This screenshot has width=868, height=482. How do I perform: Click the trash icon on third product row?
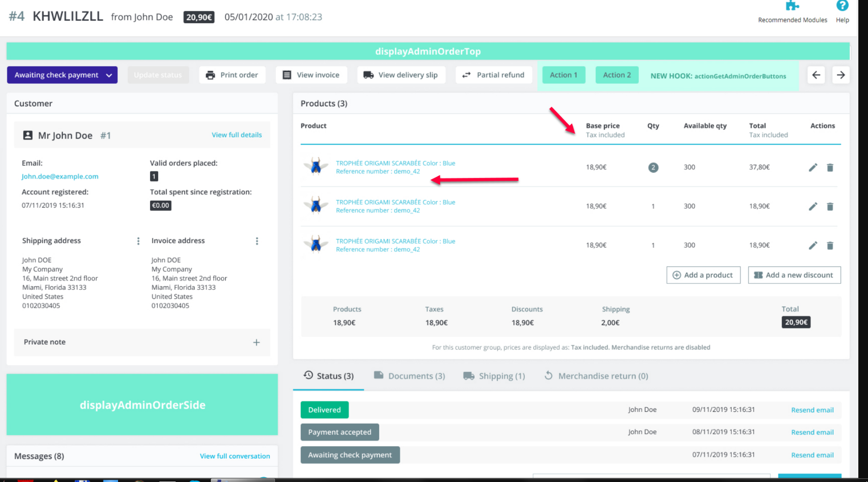[830, 246]
